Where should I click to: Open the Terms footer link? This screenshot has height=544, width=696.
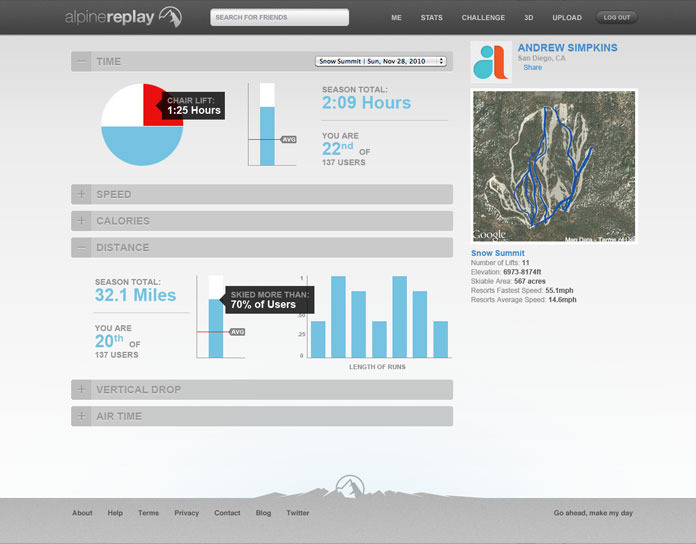148,513
